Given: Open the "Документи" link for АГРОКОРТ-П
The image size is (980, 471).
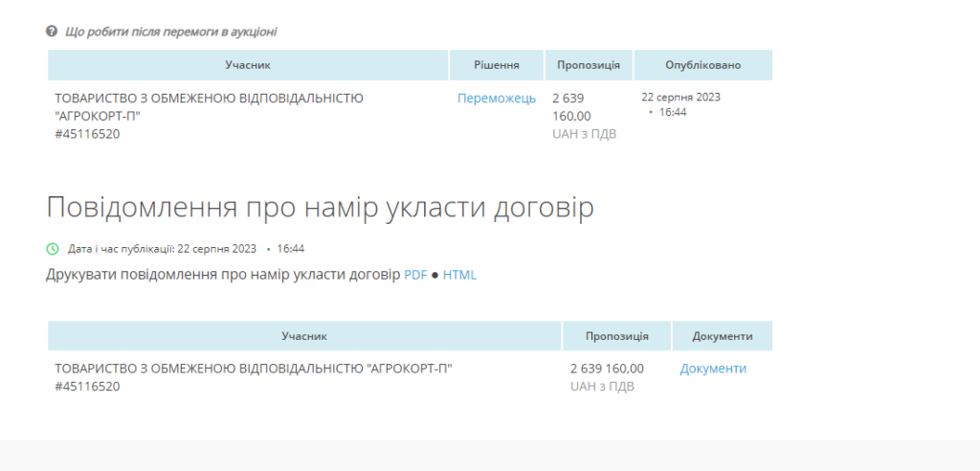Looking at the screenshot, I should pyautogui.click(x=713, y=369).
